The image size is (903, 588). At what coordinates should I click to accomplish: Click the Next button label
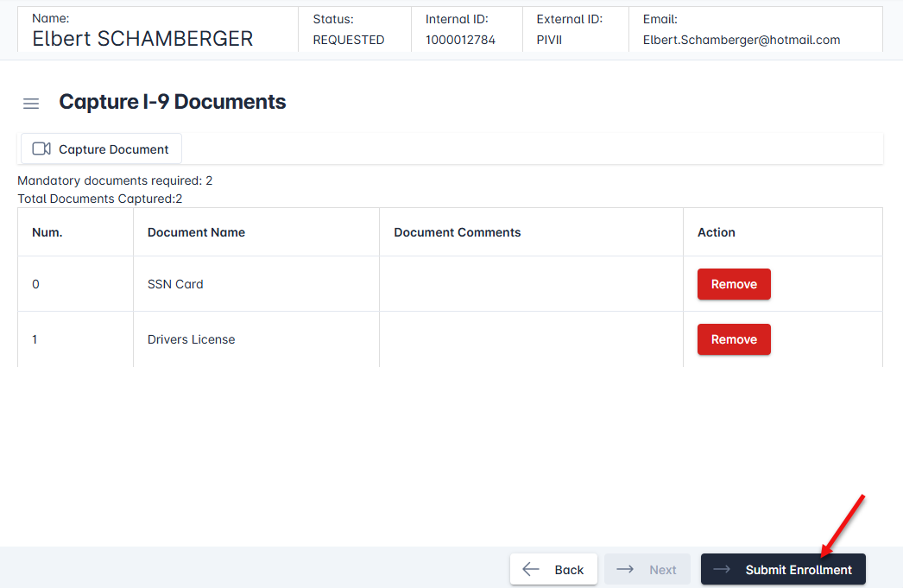point(662,570)
